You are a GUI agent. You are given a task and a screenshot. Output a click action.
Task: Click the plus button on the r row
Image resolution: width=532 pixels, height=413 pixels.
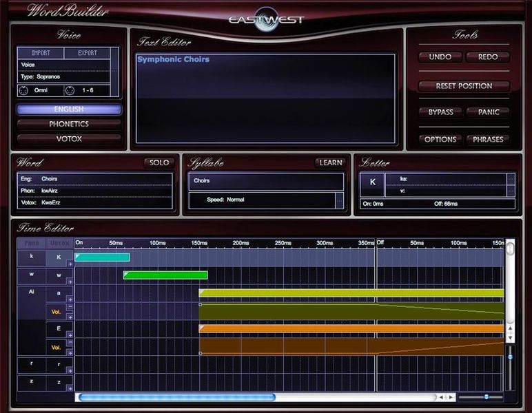coord(70,371)
